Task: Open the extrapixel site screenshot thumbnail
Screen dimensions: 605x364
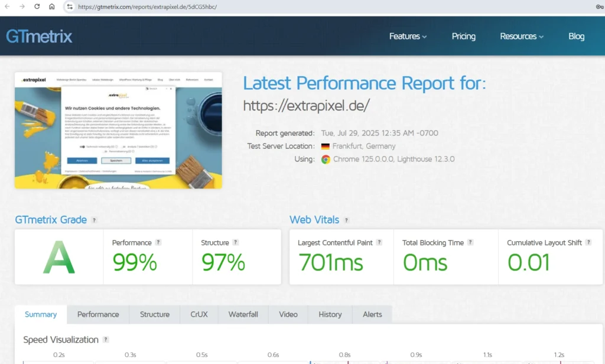Action: [118, 130]
